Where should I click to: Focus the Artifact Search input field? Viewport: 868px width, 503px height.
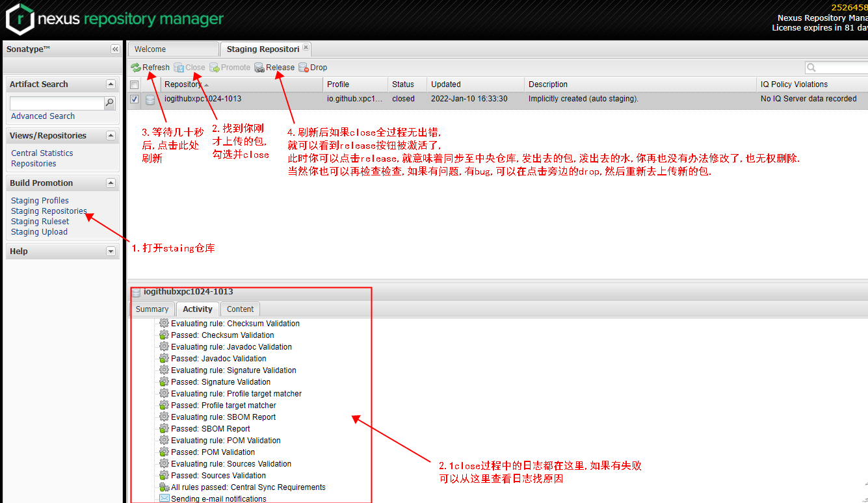coord(57,103)
